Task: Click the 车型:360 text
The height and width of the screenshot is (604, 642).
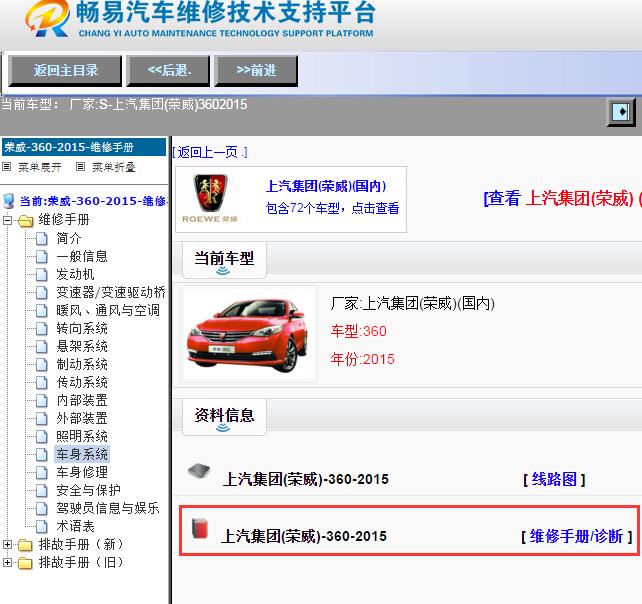Action: pos(359,331)
